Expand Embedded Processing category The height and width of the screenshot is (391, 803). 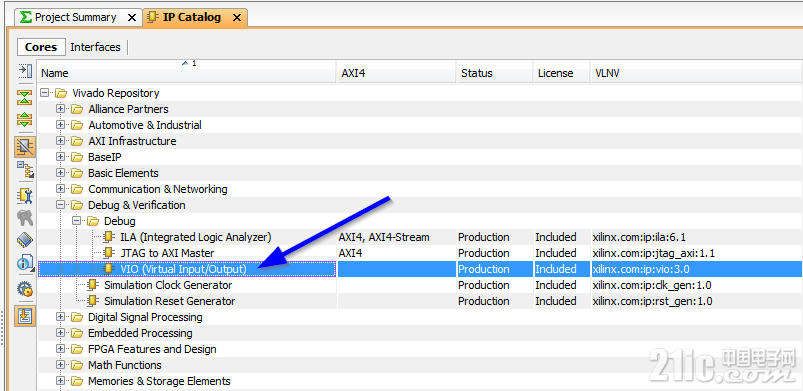[x=60, y=333]
